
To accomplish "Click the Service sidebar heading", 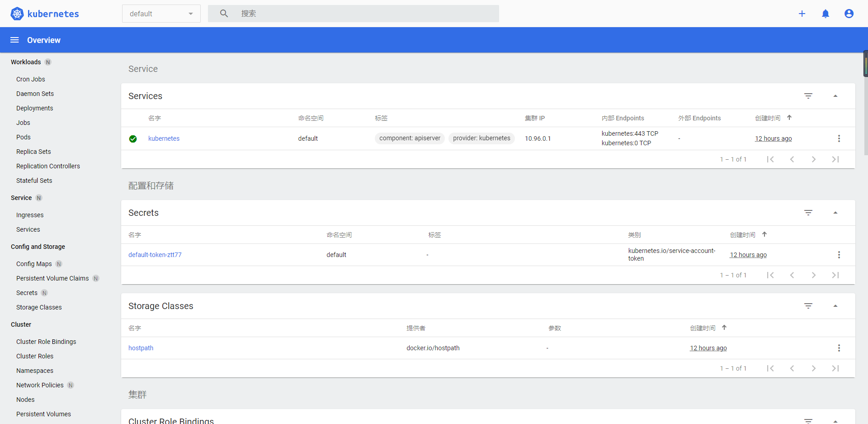I will 21,198.
